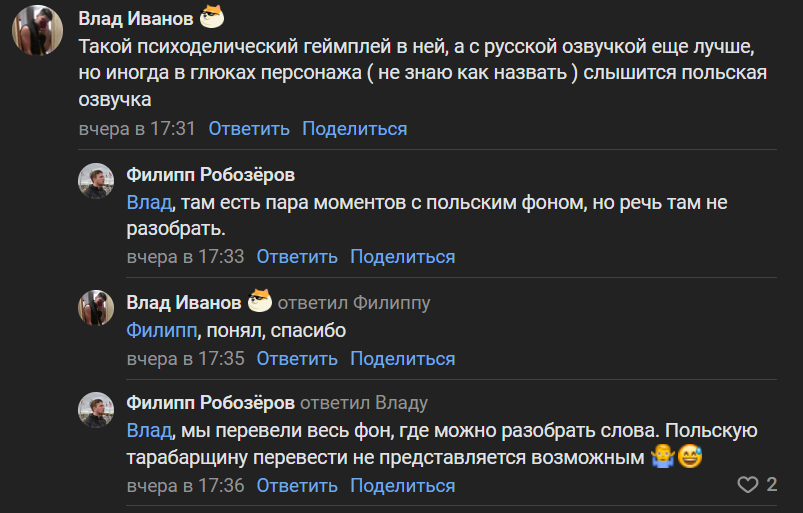Share the top comment posted at 17:31
Viewport: 803px width, 513px height.
pos(354,129)
